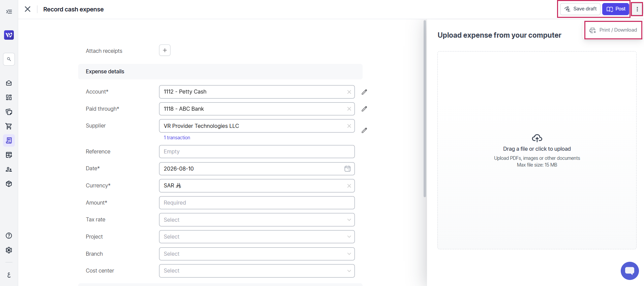The height and width of the screenshot is (286, 644).
Task: Expand the Cost center dropdown
Action: tap(257, 271)
